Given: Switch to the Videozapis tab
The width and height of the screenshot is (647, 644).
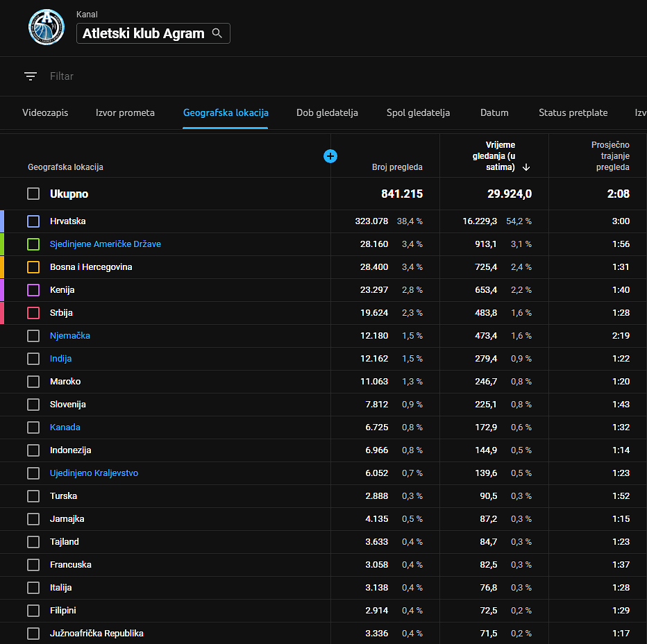Looking at the screenshot, I should tap(45, 112).
